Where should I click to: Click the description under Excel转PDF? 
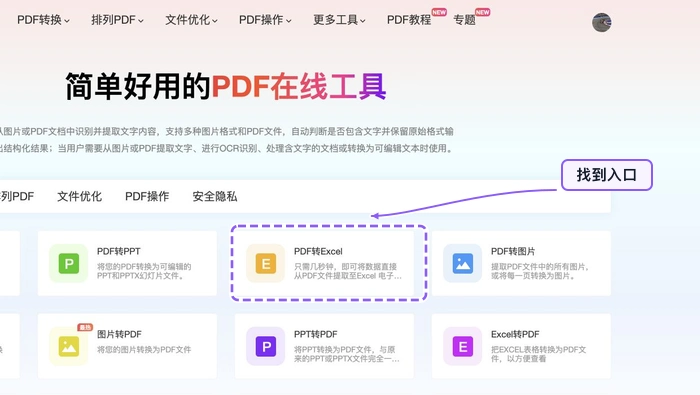[x=539, y=354]
